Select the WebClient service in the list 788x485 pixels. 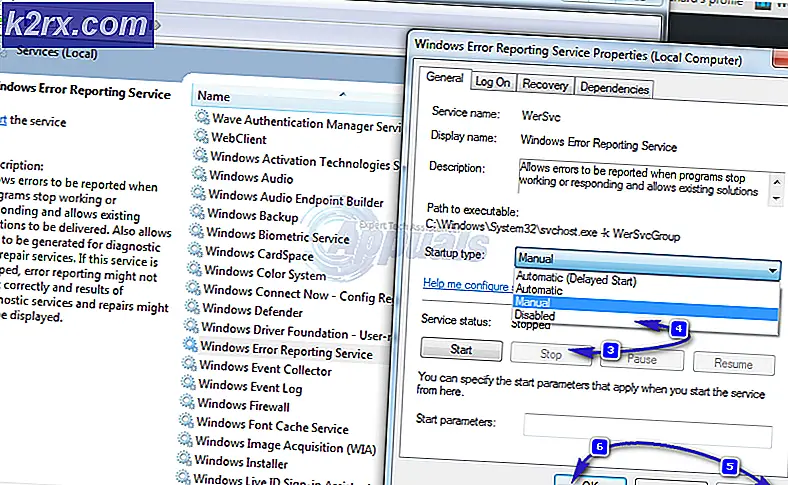click(x=239, y=138)
